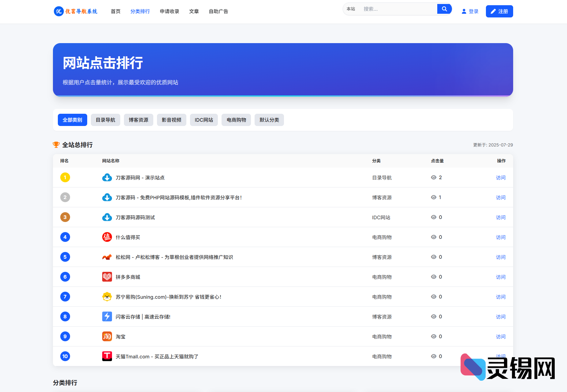567x392 pixels.
Task: Filter by 目录导航 category
Action: click(x=105, y=120)
